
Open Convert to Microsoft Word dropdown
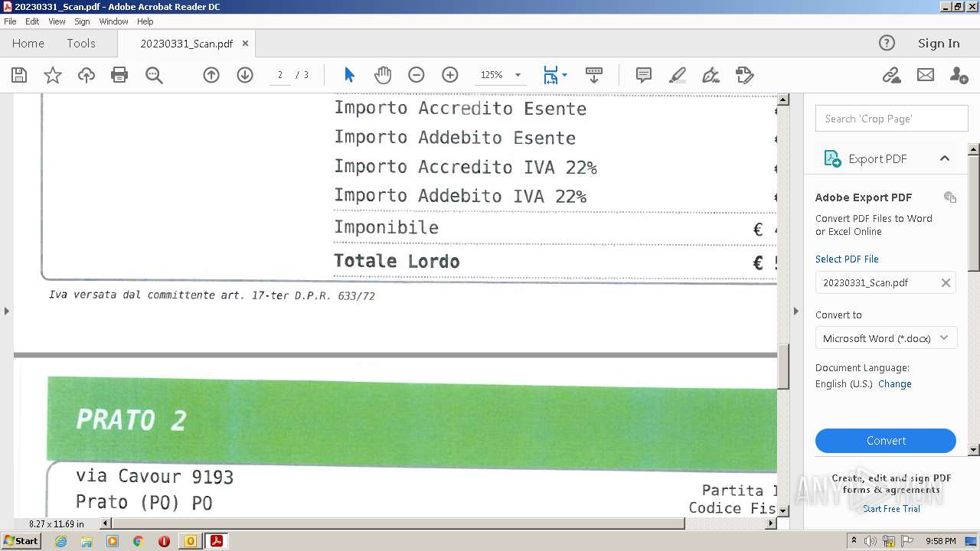pyautogui.click(x=886, y=338)
